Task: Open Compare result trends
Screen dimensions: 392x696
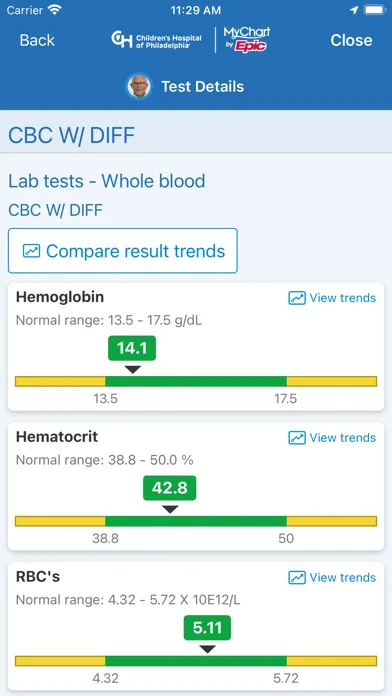Action: pos(123,251)
